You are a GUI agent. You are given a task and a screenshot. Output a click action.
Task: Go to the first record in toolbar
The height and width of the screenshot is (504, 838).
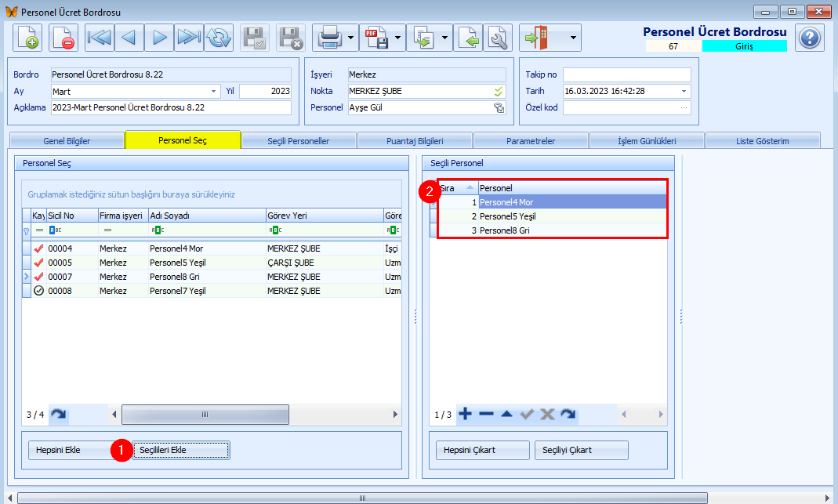[x=100, y=38]
